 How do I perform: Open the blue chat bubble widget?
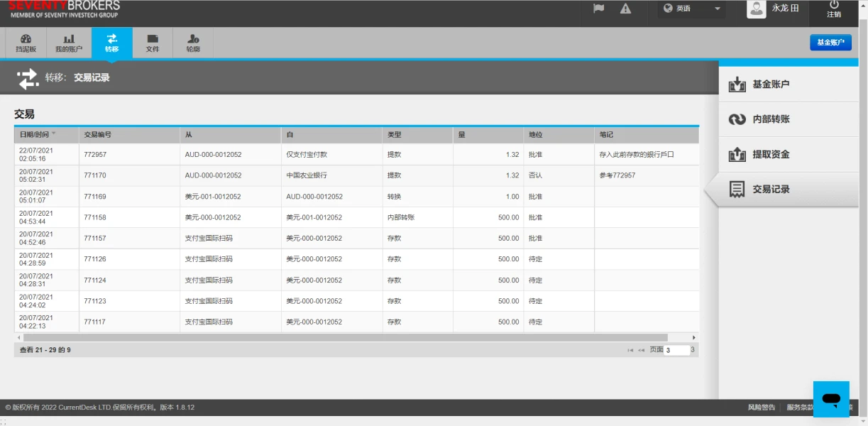(830, 399)
